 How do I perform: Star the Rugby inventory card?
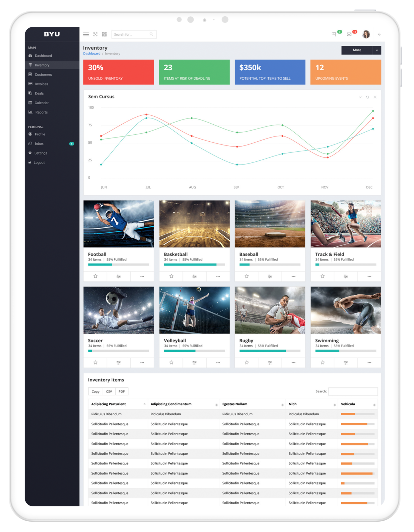pyautogui.click(x=247, y=363)
